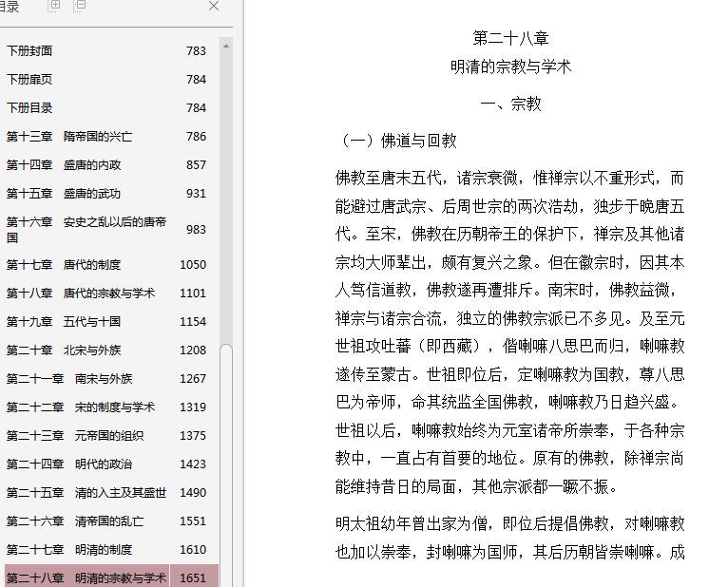Open chapter 第二十章 北宋与外族

(64, 350)
